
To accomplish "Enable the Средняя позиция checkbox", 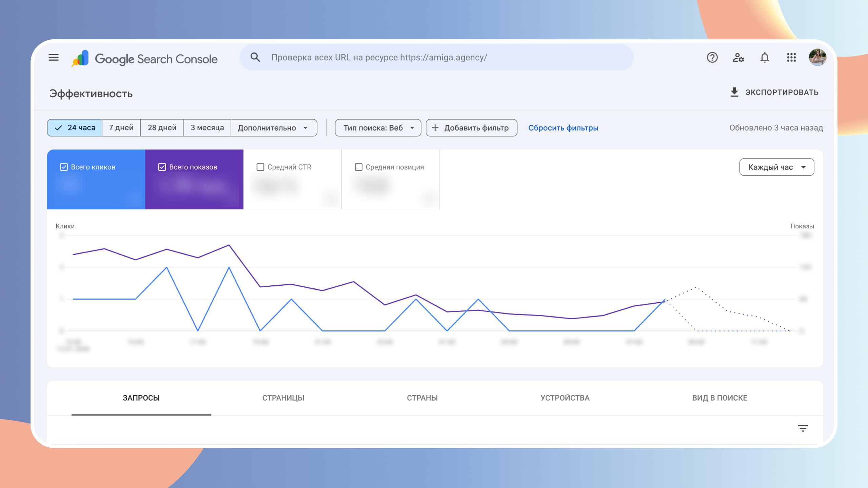I will tap(358, 167).
